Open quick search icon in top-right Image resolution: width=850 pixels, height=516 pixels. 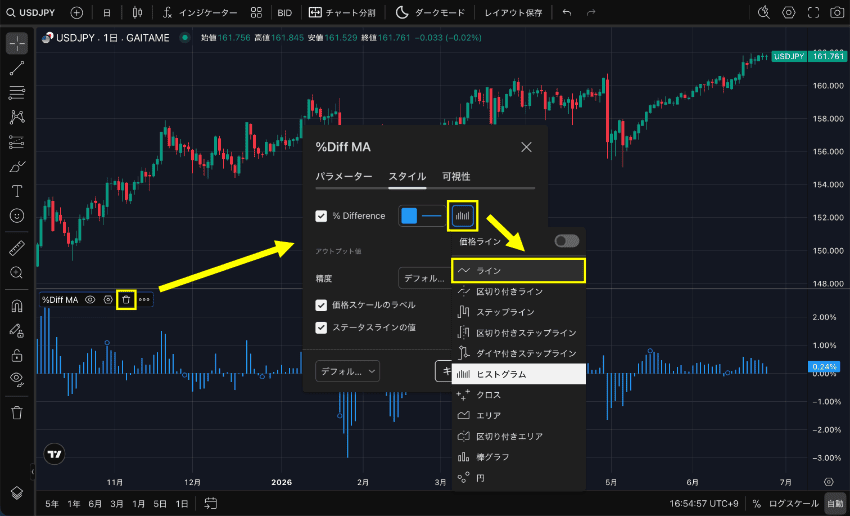coord(764,12)
